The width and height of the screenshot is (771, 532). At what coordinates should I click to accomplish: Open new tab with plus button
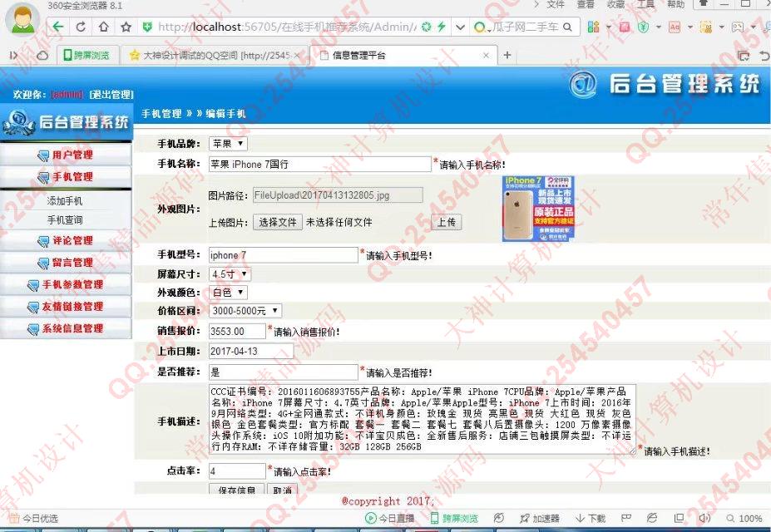pos(507,55)
